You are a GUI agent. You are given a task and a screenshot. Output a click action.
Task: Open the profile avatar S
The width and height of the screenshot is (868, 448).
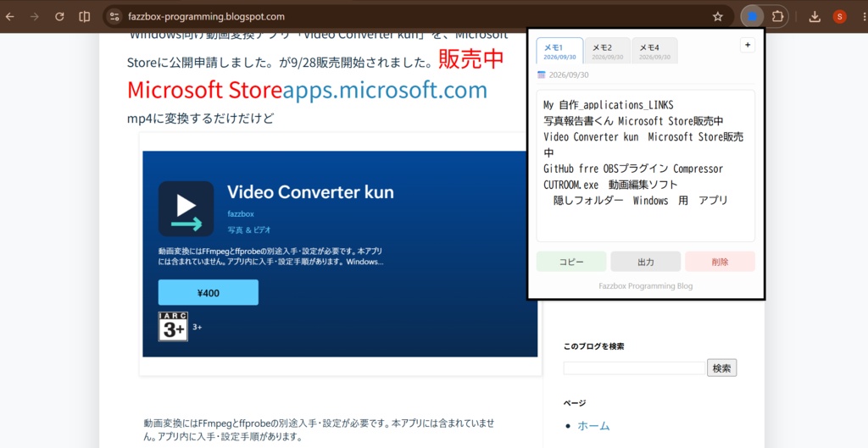pos(839,17)
